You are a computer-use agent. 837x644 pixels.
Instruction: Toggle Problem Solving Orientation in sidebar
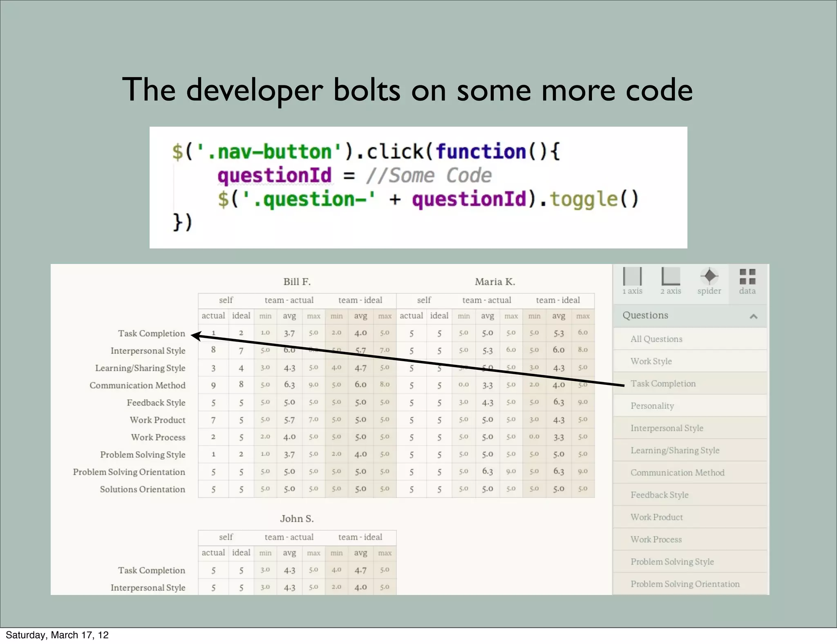pos(690,584)
